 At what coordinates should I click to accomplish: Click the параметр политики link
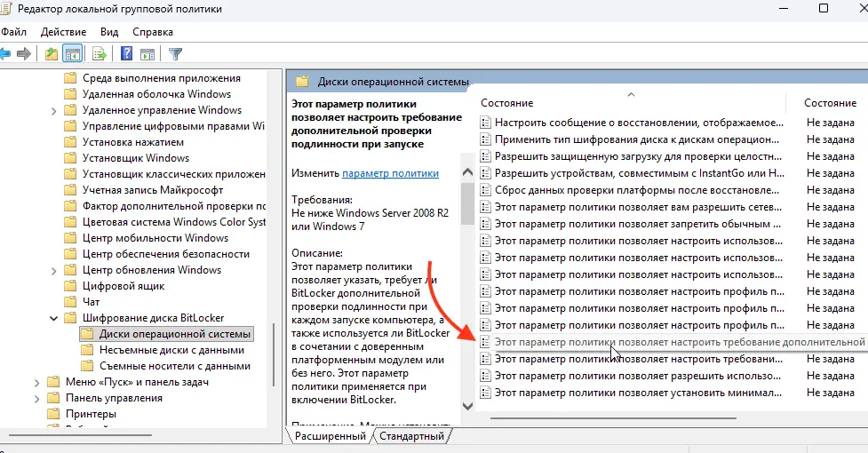click(390, 174)
